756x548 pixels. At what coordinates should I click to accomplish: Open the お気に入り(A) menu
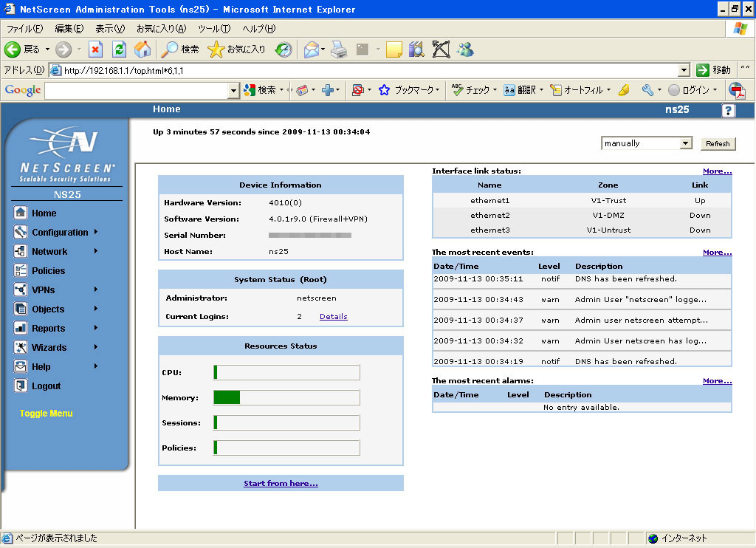(161, 29)
